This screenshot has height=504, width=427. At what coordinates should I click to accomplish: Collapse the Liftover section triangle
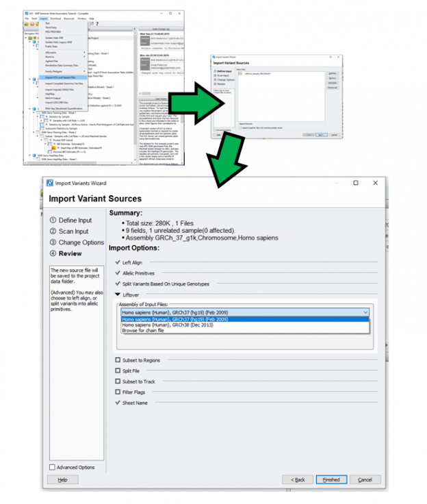(x=118, y=294)
